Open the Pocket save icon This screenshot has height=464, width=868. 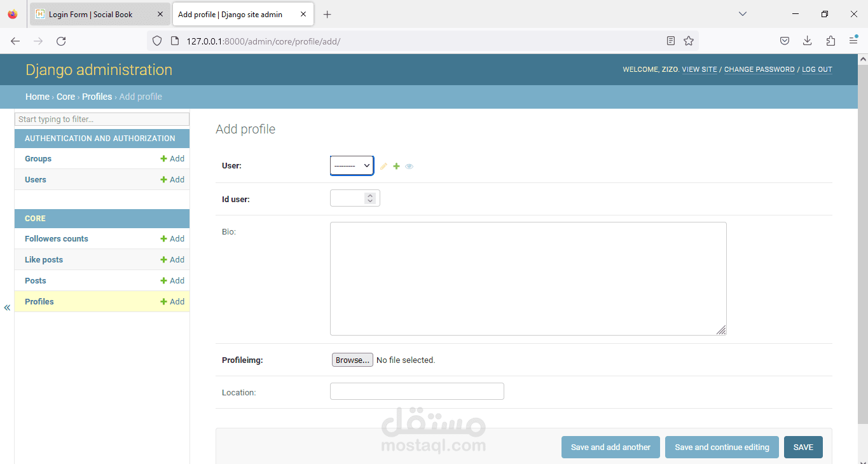pos(785,41)
